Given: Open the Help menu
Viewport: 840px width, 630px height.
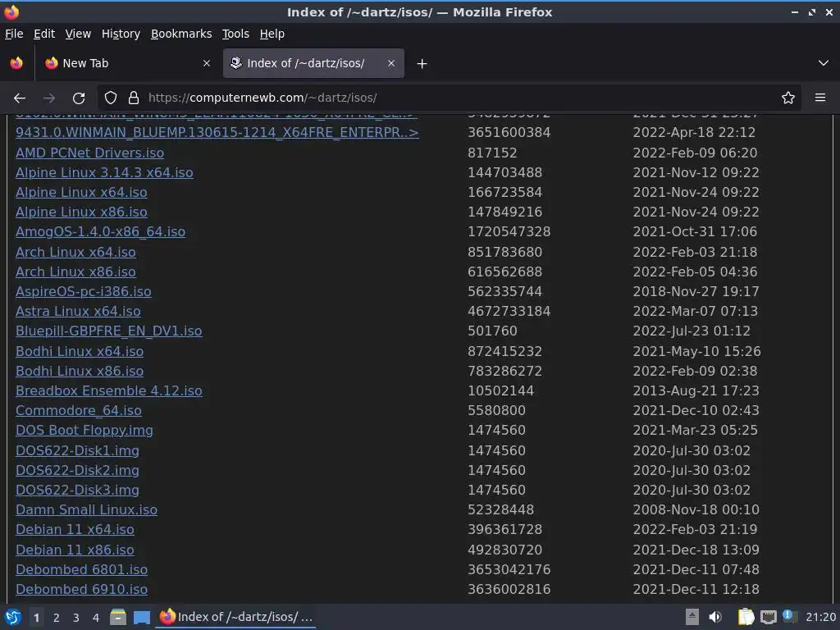Looking at the screenshot, I should coord(272,34).
